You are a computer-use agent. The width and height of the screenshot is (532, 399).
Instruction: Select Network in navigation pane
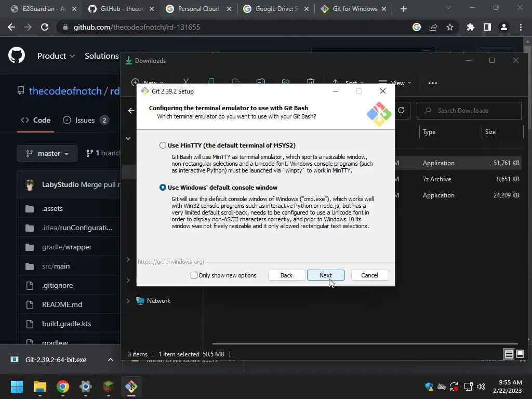158,301
